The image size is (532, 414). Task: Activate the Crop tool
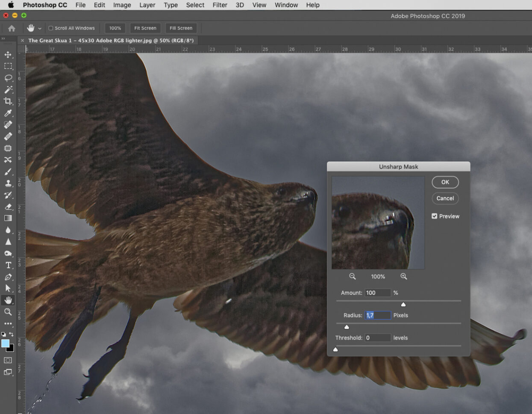coord(8,101)
